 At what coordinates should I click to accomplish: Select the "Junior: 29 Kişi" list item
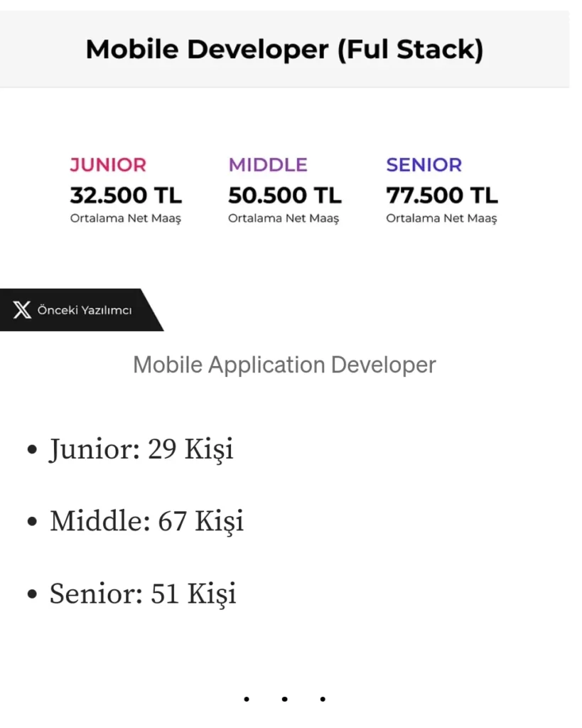coord(141,449)
